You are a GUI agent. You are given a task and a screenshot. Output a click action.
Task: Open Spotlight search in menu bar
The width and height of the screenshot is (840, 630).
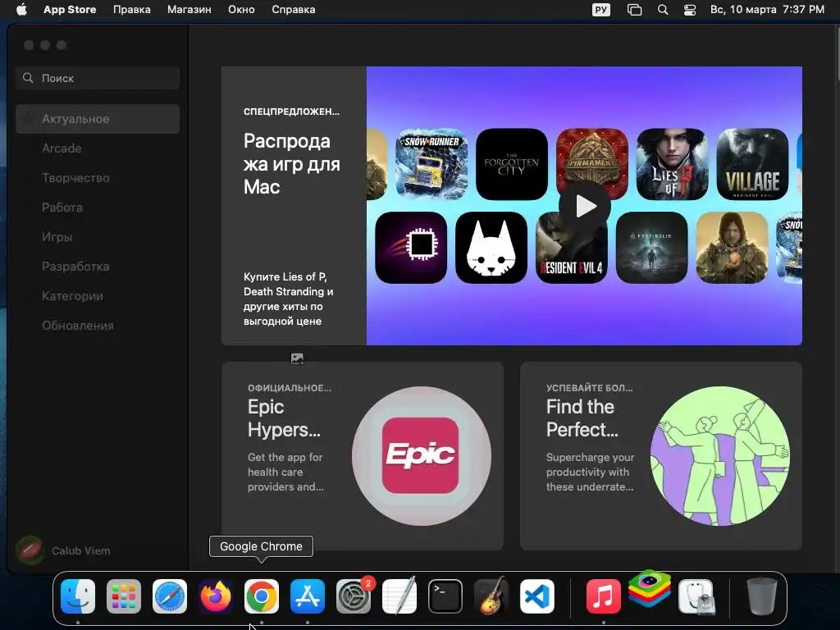663,10
